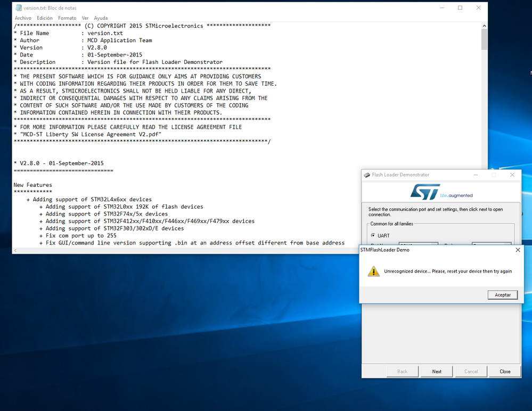Close the STMFlashLoader Demo error dialog
Viewport: 532px width, 411px height.
(518, 250)
